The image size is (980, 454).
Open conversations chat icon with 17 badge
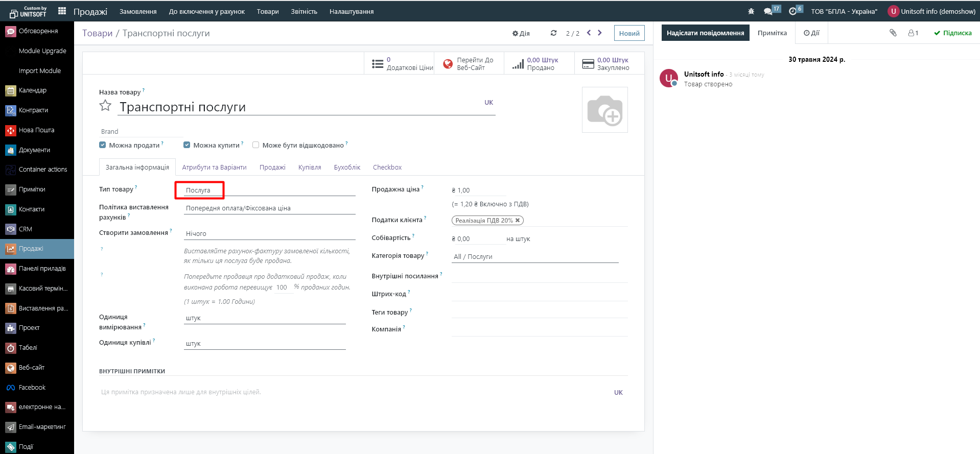768,11
